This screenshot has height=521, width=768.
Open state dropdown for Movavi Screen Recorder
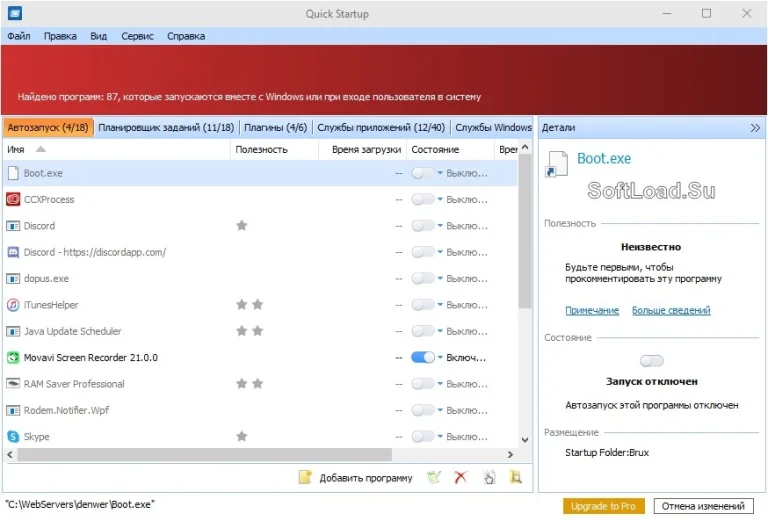coord(440,357)
